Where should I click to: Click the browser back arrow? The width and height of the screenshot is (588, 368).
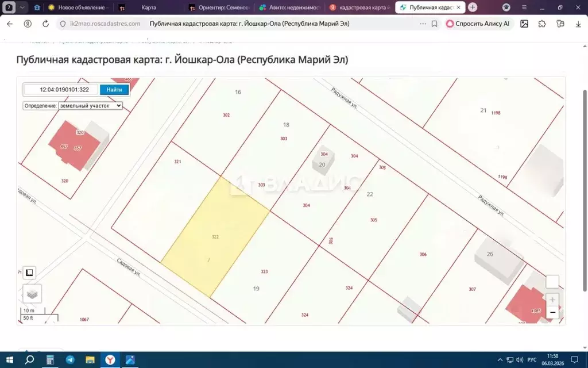pyautogui.click(x=10, y=24)
